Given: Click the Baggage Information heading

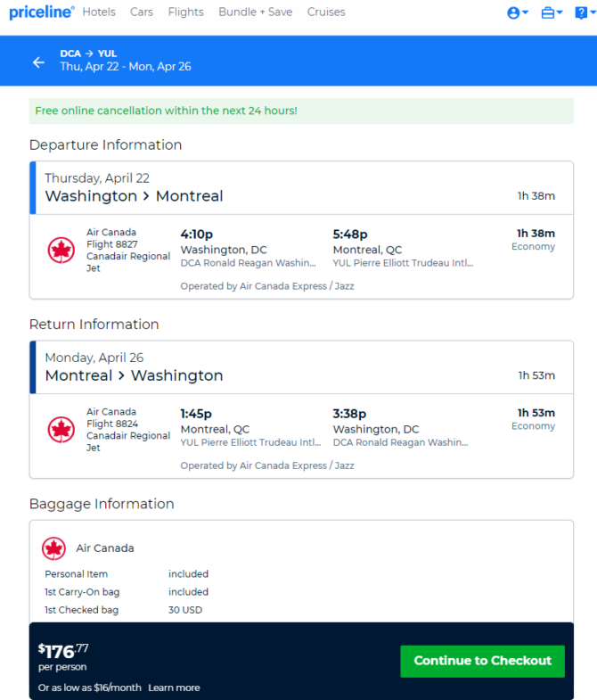Looking at the screenshot, I should pyautogui.click(x=102, y=504).
